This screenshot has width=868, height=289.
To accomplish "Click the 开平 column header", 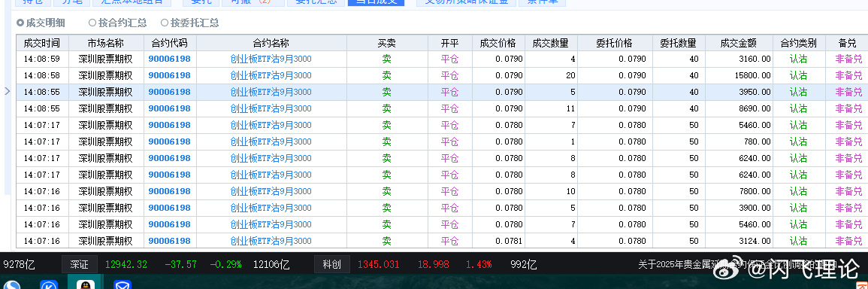I will click(449, 43).
